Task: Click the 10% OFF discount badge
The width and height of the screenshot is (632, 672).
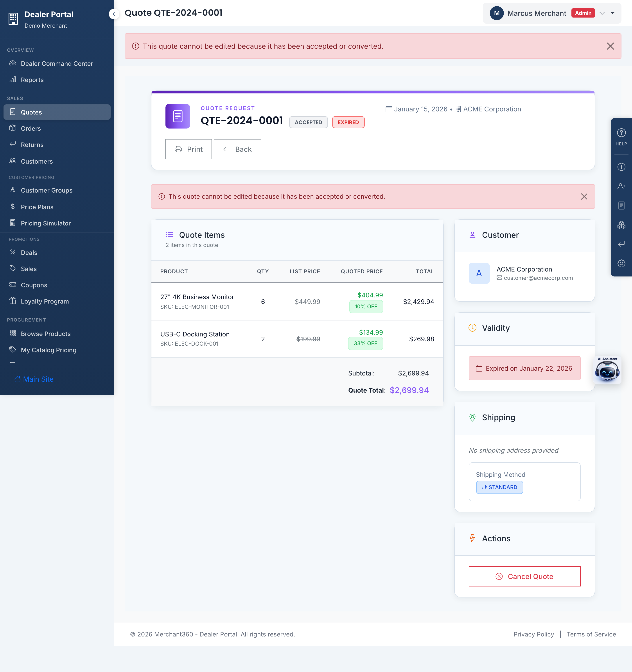Action: pyautogui.click(x=366, y=307)
